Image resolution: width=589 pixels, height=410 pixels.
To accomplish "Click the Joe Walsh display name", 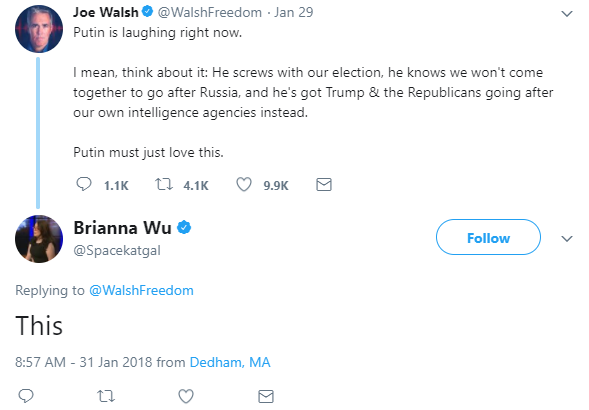I will pyautogui.click(x=106, y=12).
